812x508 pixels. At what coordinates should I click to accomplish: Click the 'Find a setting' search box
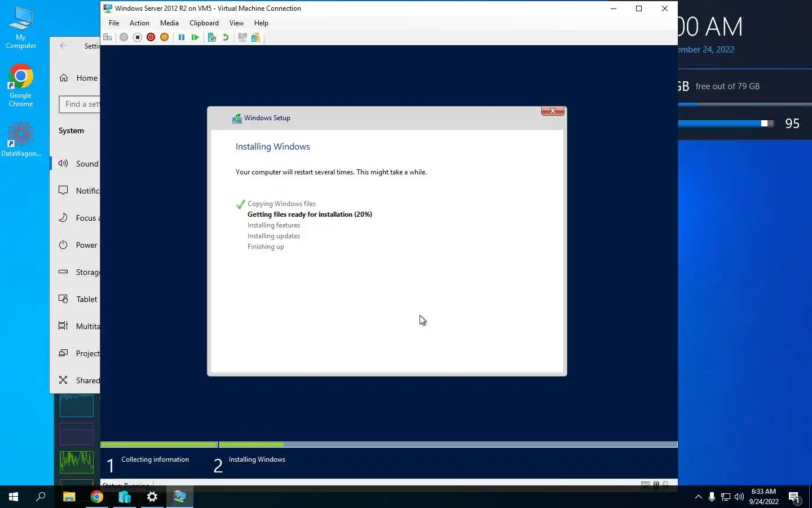[x=80, y=104]
